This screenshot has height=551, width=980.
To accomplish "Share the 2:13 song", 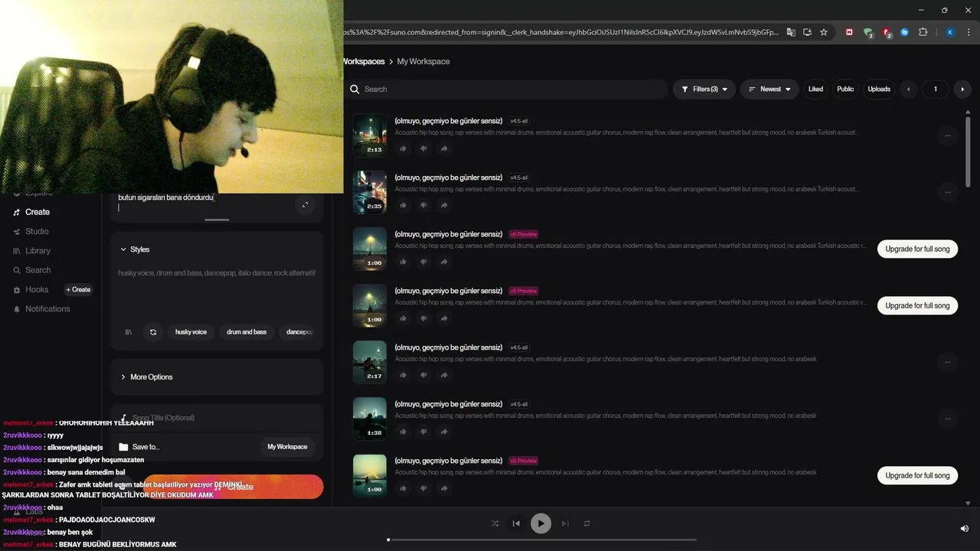I will [443, 148].
